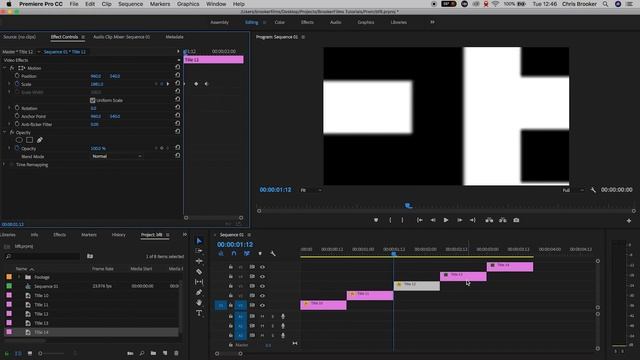Select the Slip tool
This screenshot has height=360, width=640.
pos(199,282)
